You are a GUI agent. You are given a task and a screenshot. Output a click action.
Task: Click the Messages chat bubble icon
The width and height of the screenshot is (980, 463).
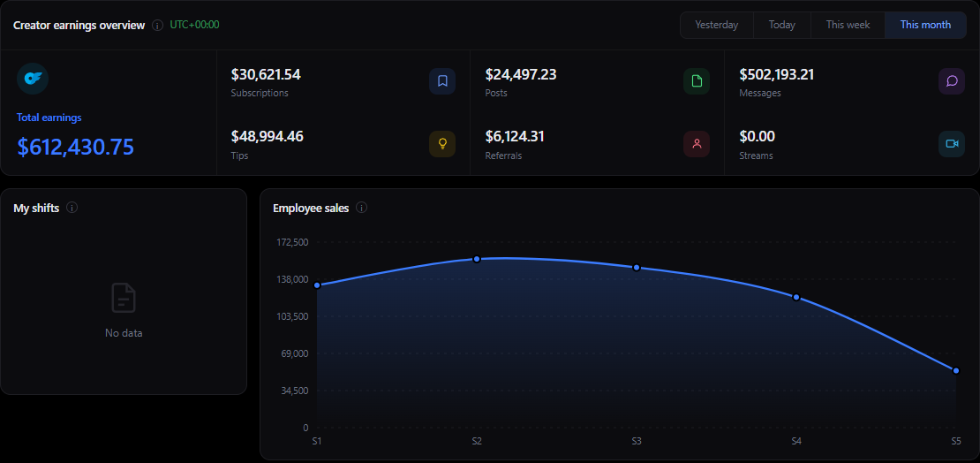pos(952,81)
